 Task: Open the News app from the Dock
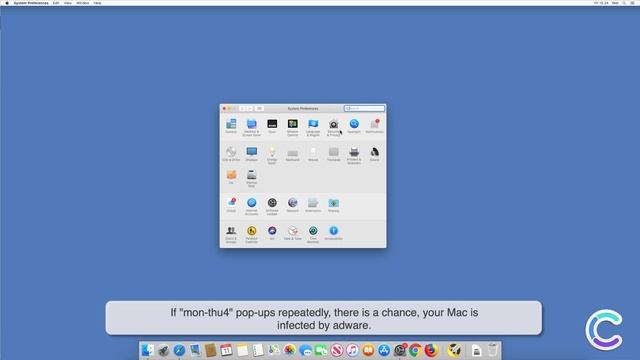[x=337, y=350]
